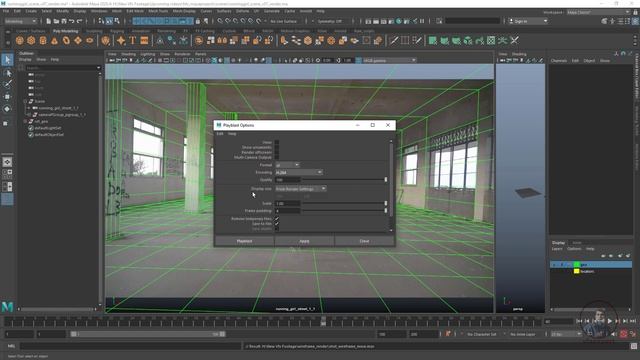Open the Edit menu in Playblast Options
Viewport: 640px width, 360px height.
tap(220, 133)
